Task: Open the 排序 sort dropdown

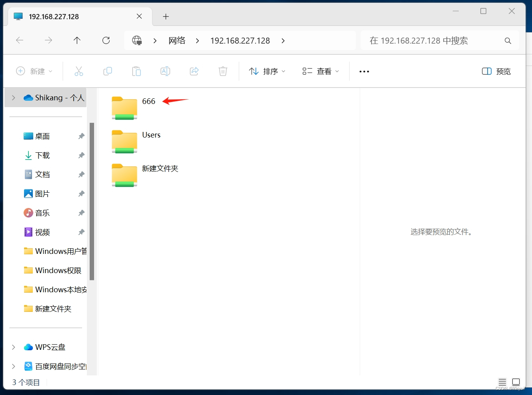Action: pyautogui.click(x=267, y=72)
